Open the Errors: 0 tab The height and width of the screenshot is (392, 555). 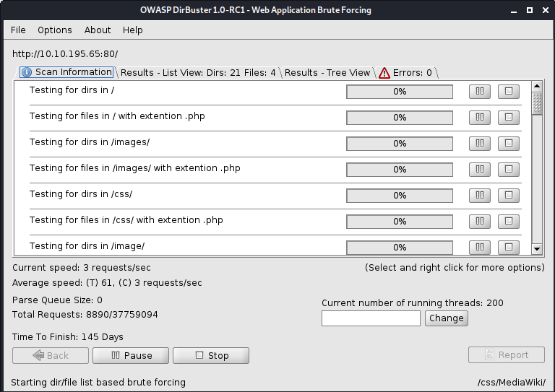pyautogui.click(x=406, y=73)
